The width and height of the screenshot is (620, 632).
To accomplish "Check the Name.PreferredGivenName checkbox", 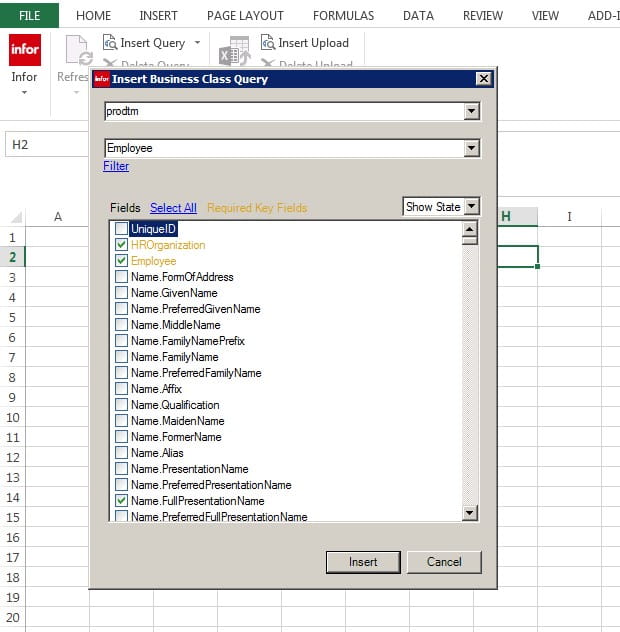I will coord(121,309).
